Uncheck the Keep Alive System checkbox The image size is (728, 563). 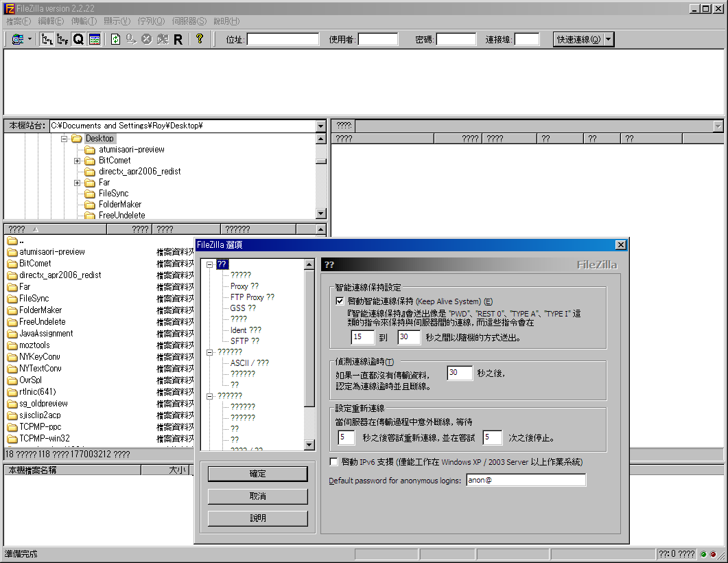point(340,301)
